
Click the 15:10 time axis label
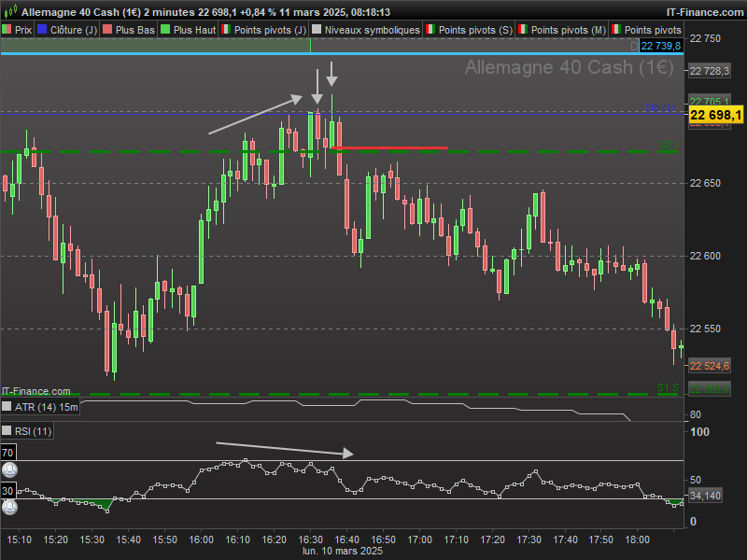click(x=20, y=539)
